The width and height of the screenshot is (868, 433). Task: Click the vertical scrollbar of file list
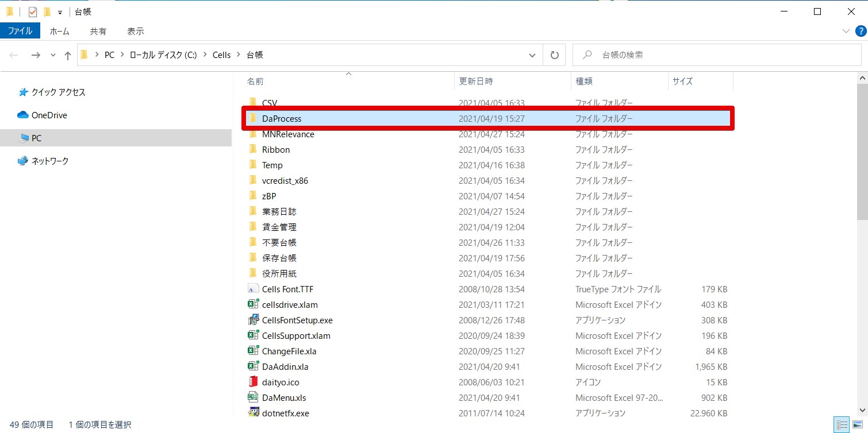(x=862, y=152)
